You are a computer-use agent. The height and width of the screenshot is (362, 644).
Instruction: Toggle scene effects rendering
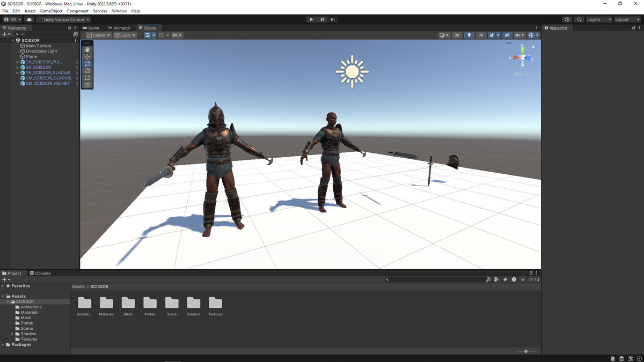point(492,35)
